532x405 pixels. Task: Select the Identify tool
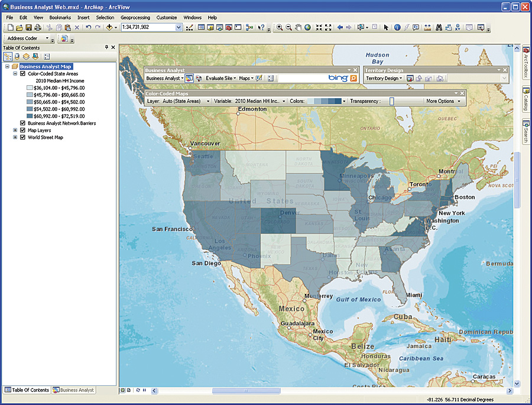(397, 27)
